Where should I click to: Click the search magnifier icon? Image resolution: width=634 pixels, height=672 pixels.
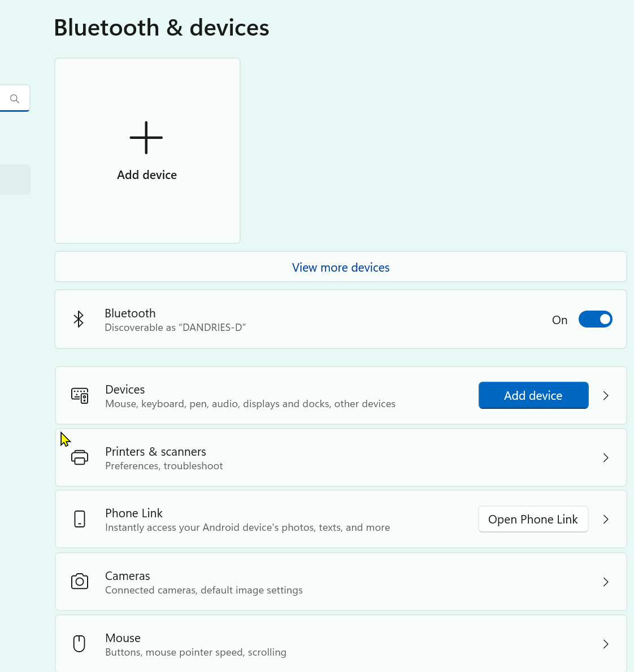click(15, 99)
